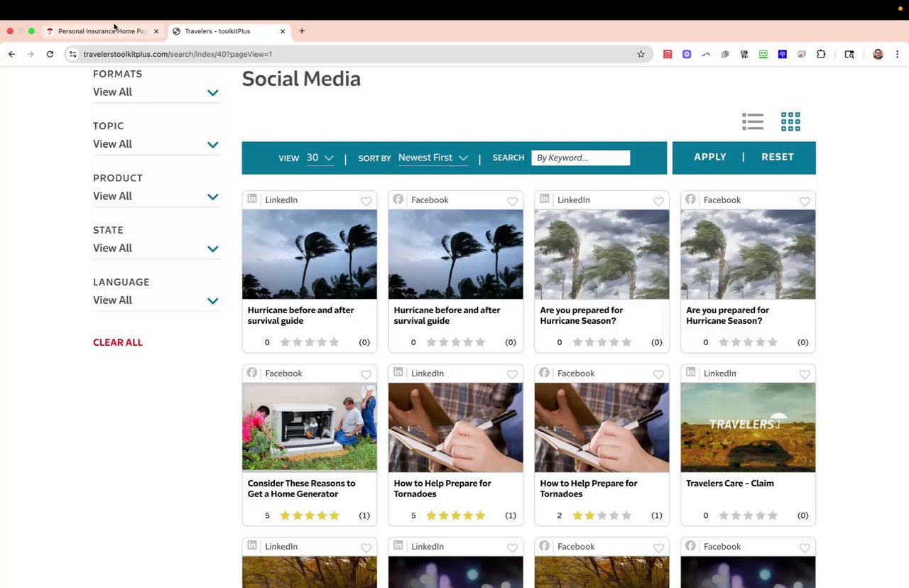Switch to list view layout
This screenshot has height=588, width=909.
click(x=753, y=121)
